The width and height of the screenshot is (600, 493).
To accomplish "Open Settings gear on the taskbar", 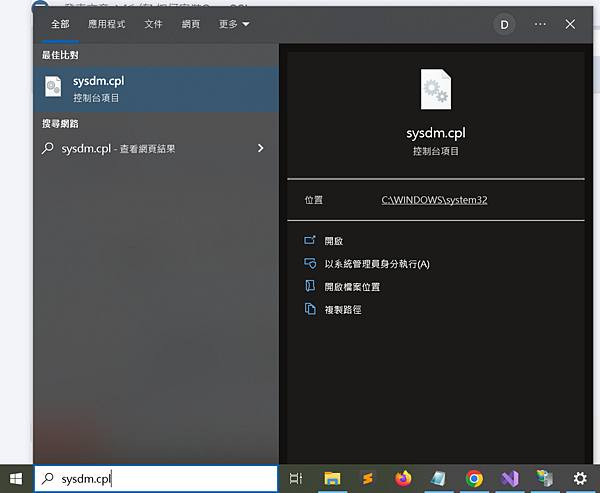I will [580, 478].
